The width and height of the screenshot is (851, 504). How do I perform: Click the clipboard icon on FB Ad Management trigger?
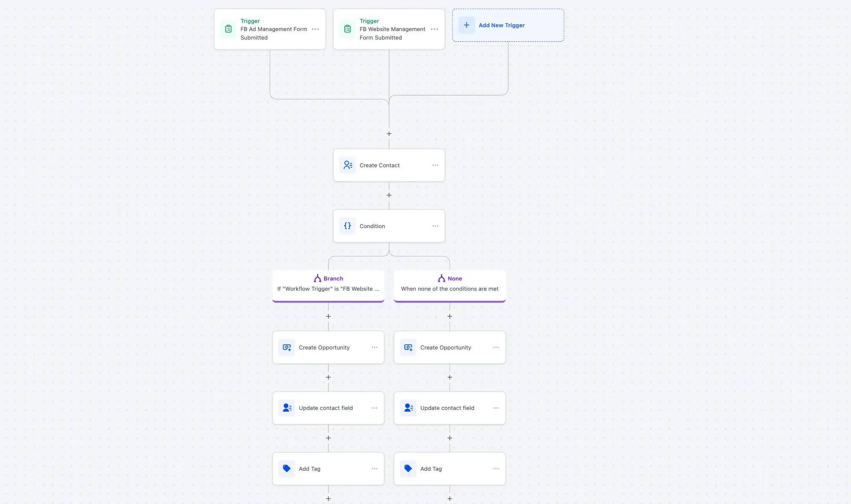pos(228,29)
